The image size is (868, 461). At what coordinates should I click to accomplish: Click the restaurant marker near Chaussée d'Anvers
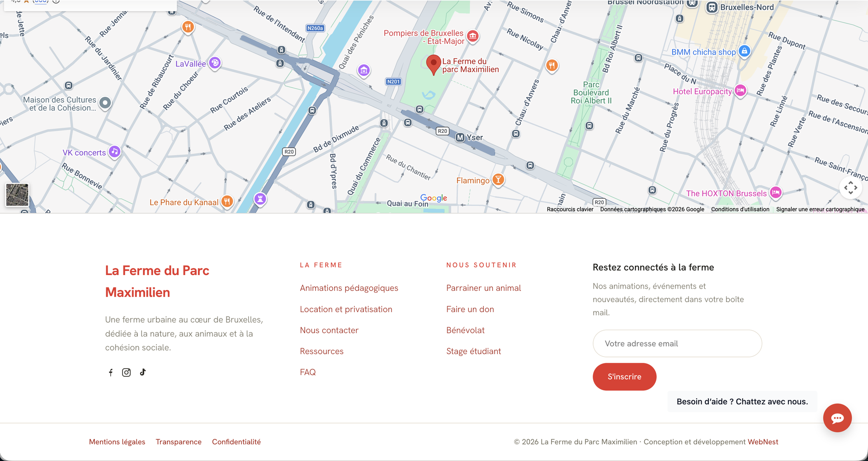click(x=552, y=66)
